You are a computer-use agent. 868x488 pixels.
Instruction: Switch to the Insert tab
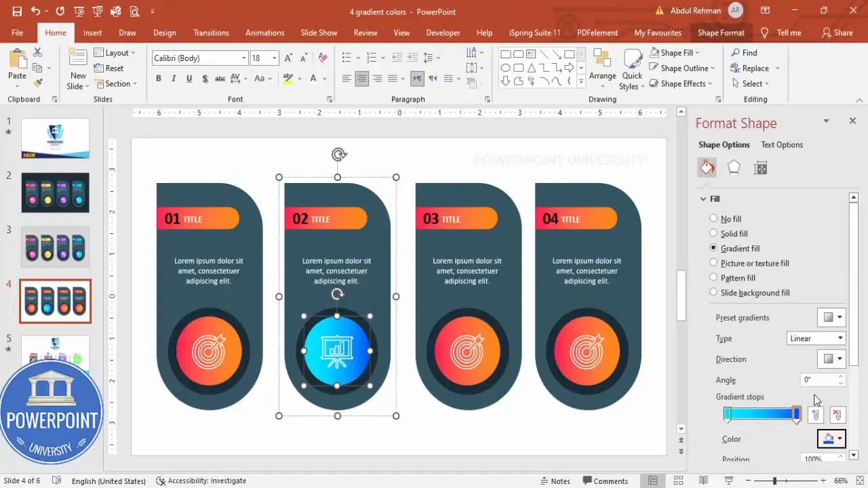click(x=92, y=33)
